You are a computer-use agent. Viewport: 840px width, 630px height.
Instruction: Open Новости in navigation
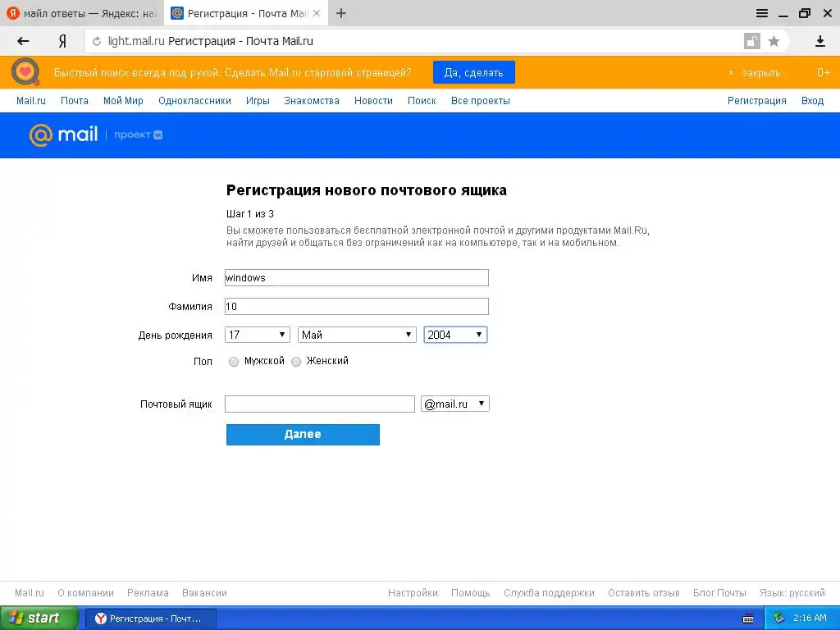(x=373, y=101)
